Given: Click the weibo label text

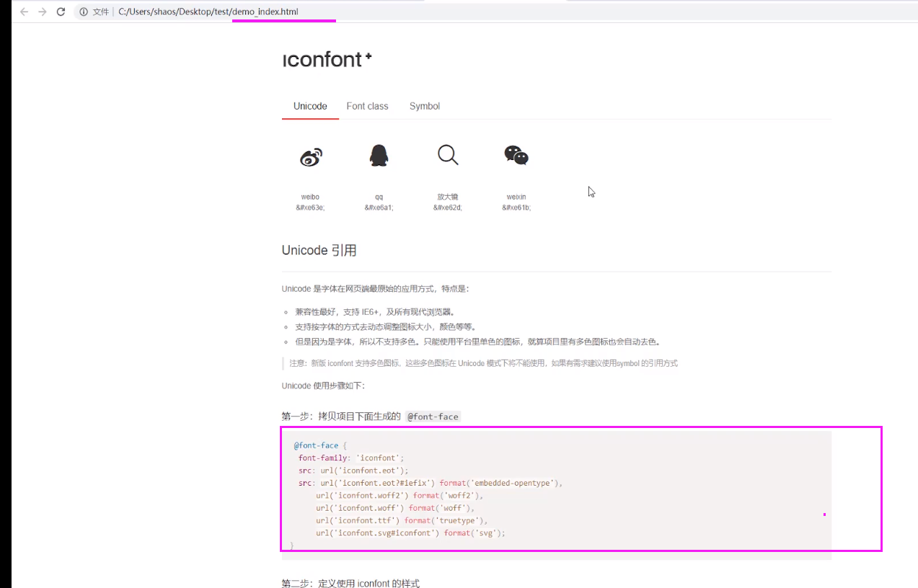Looking at the screenshot, I should tap(310, 197).
